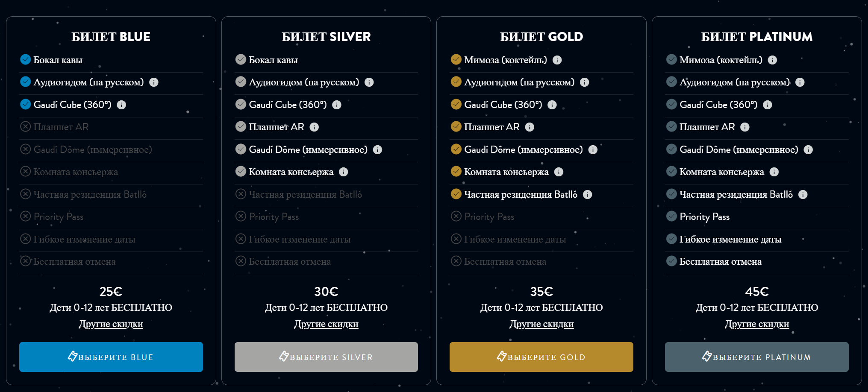Image resolution: width=868 pixels, height=392 pixels.
Task: Click gold checkmark next to Gold Планшет AR
Action: coord(456,126)
